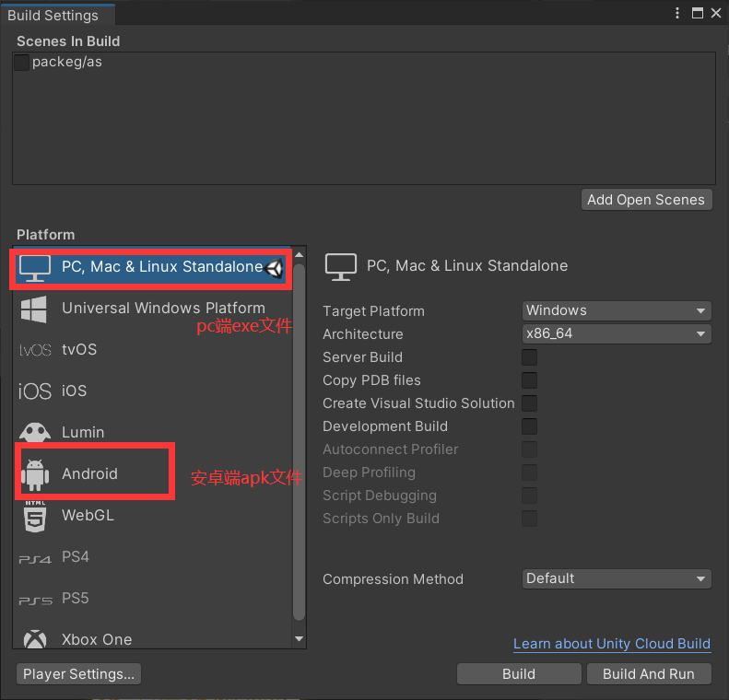Toggle the packeg/as scene checkbox
This screenshot has width=729, height=700.
click(21, 63)
